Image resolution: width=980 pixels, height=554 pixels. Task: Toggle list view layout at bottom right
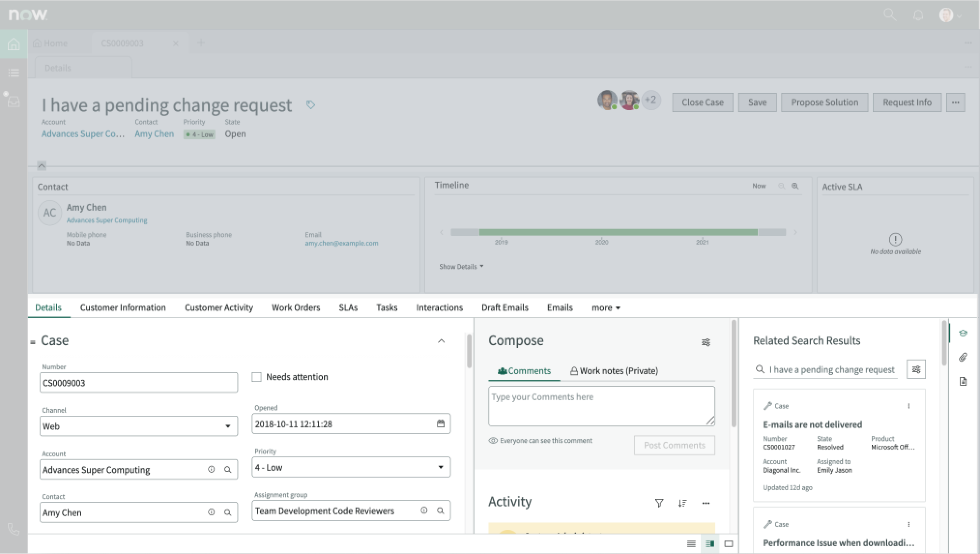(690, 543)
